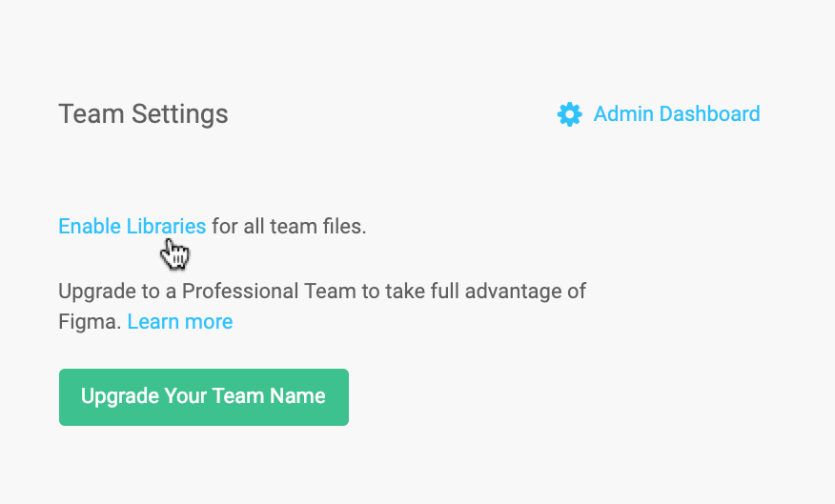Click the word "Upgrade" on the green button
The width and height of the screenshot is (835, 504).
click(118, 396)
